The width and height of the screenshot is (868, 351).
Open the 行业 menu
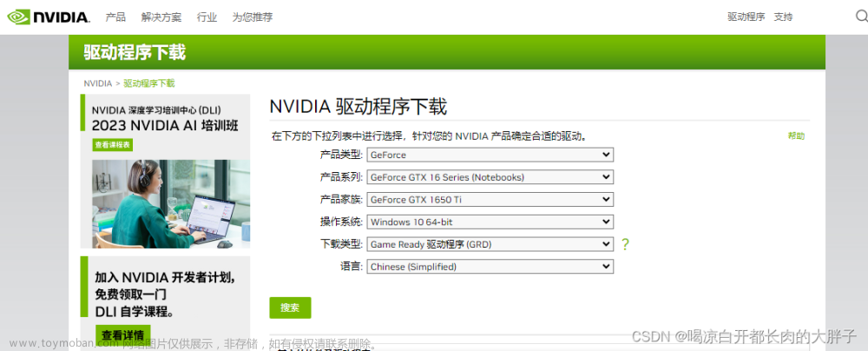(x=207, y=17)
